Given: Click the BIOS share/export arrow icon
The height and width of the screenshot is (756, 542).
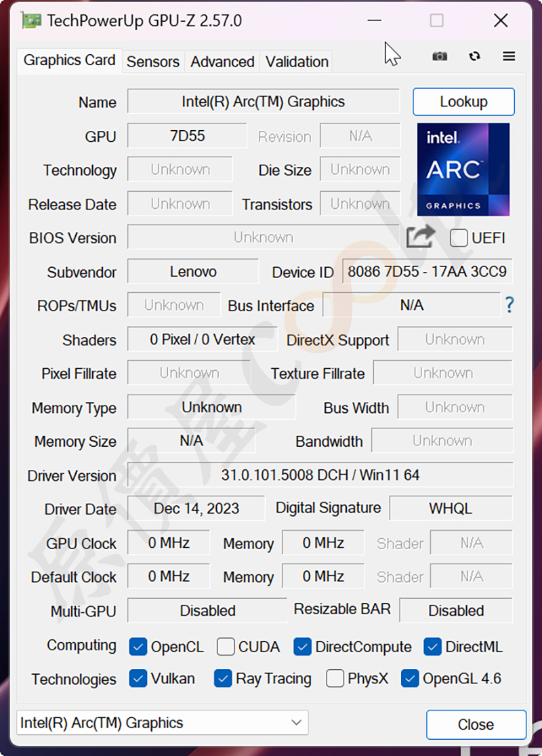Looking at the screenshot, I should [421, 237].
